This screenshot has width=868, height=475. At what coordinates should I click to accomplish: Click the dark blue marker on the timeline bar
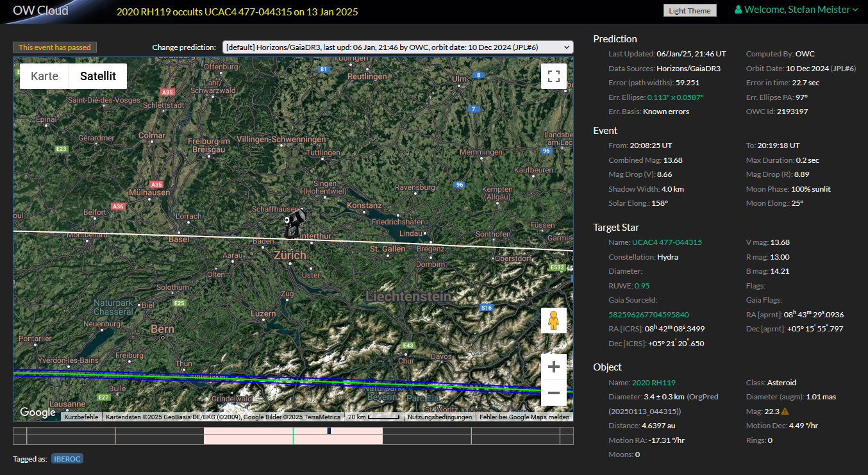pos(329,431)
